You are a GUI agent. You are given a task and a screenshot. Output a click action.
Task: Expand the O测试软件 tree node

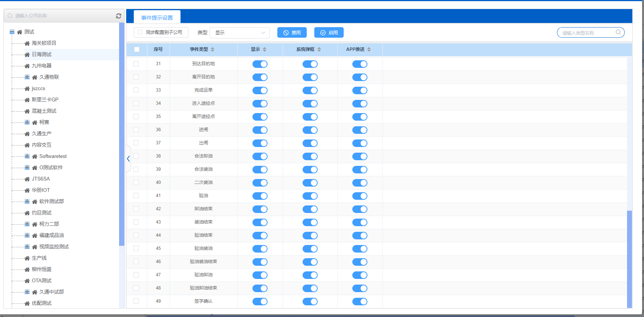(x=27, y=167)
